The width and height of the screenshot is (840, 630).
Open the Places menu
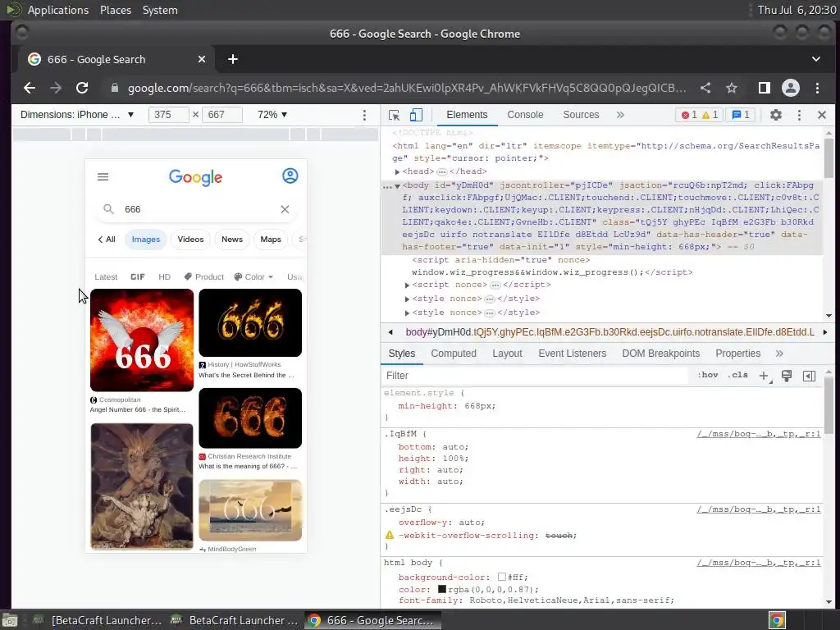pyautogui.click(x=115, y=10)
